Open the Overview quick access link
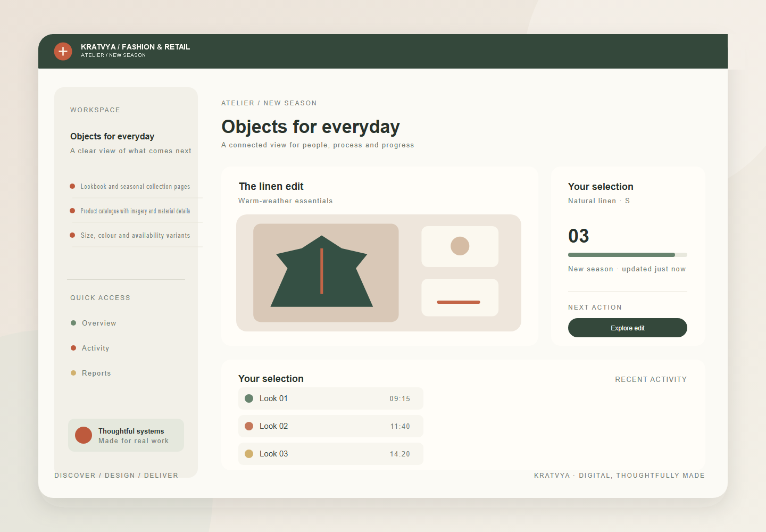The image size is (766, 532). coord(94,323)
